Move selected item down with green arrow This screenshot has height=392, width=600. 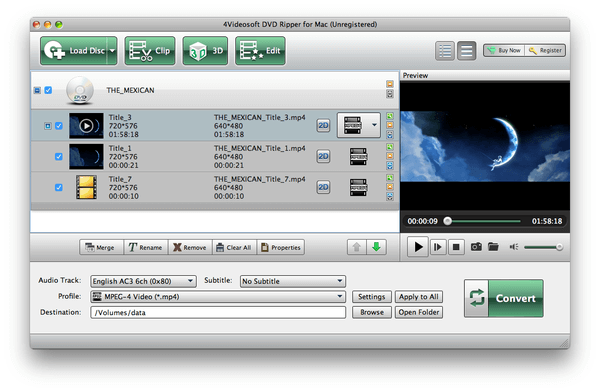point(377,247)
